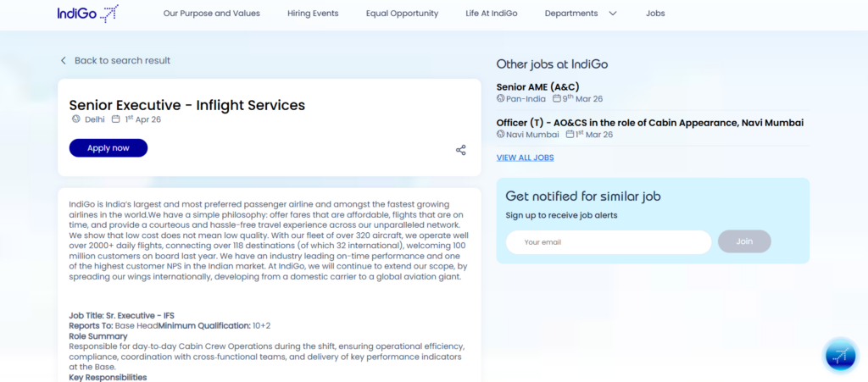Screen dimensions: 868x382
Task: Click globe icon beside Pan-India
Action: pos(501,99)
